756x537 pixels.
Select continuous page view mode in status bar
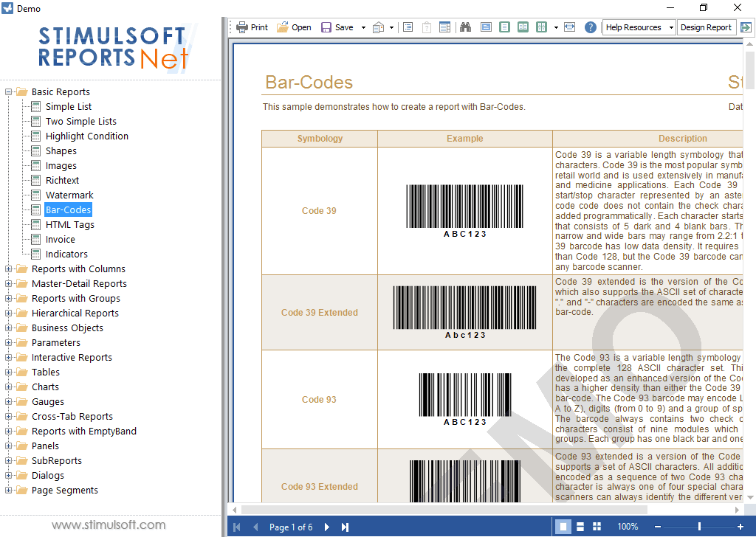click(x=580, y=527)
